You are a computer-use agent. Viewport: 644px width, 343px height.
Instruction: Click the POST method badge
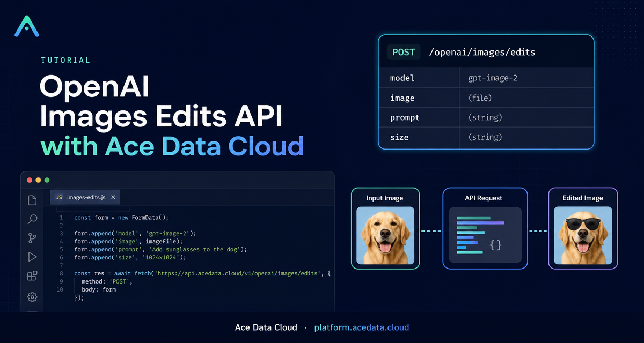[404, 52]
